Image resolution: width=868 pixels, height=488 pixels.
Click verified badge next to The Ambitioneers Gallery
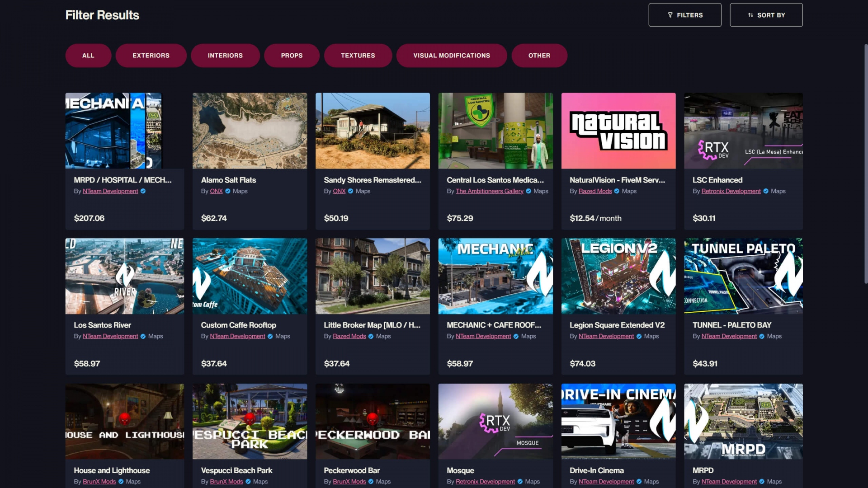[528, 191]
